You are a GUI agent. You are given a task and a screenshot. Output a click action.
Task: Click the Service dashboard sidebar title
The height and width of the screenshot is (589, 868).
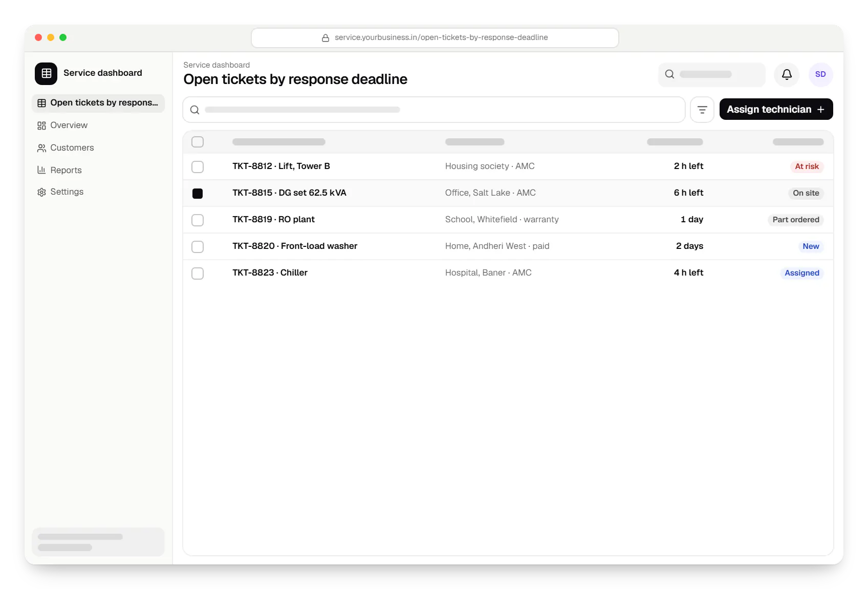point(103,73)
